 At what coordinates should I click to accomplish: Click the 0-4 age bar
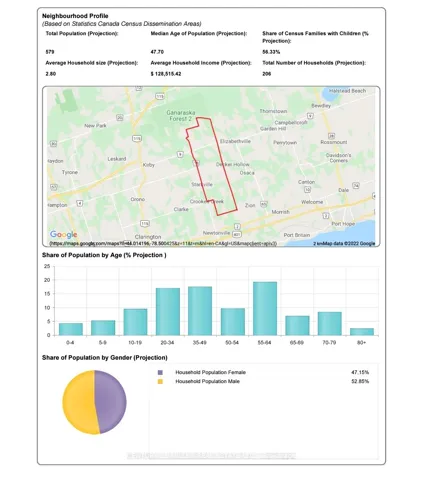point(71,329)
